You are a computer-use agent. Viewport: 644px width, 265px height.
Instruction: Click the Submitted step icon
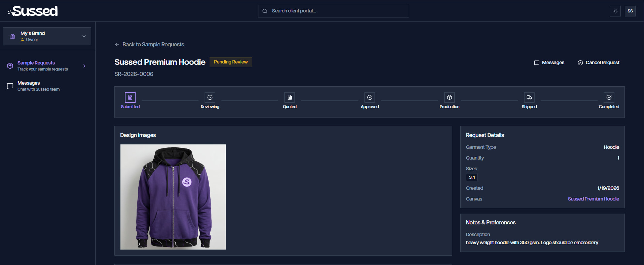tap(130, 97)
